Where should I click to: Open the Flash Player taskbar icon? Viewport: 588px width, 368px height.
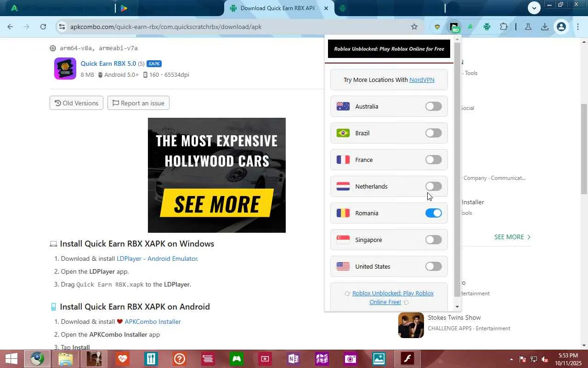click(407, 359)
